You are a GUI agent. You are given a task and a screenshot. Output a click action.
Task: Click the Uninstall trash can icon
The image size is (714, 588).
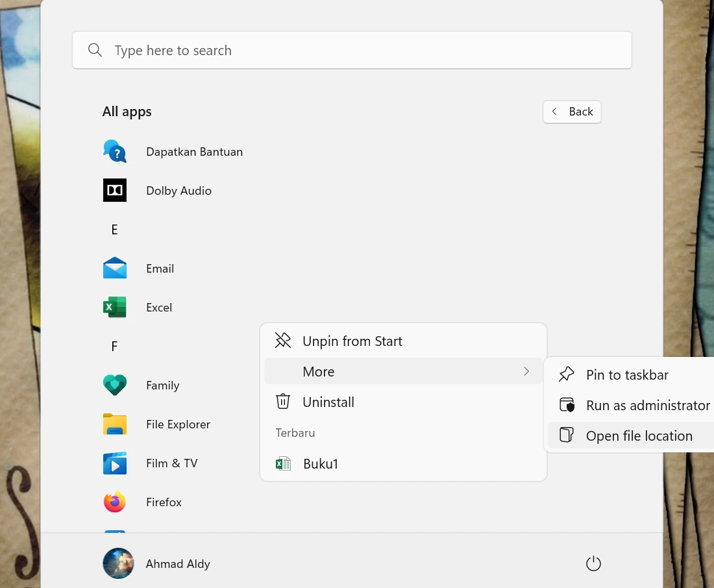coord(283,401)
